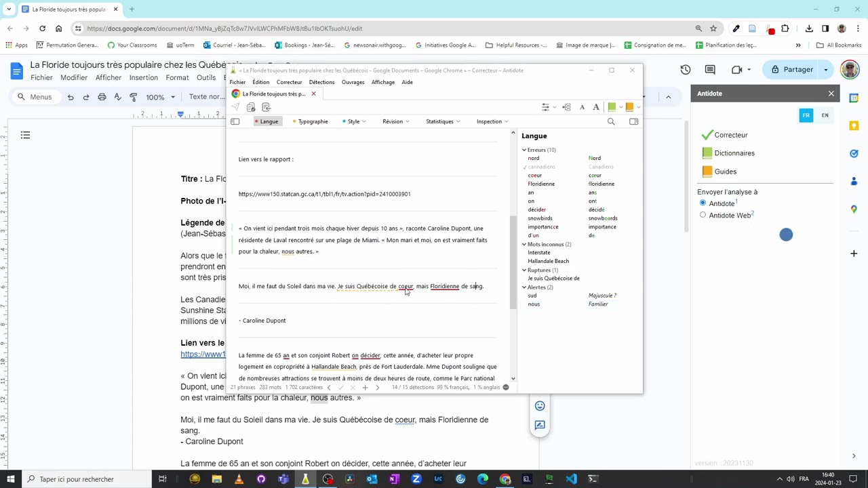Open Guides in Antidote side panel
Screen dimensions: 868x488
coord(719,171)
